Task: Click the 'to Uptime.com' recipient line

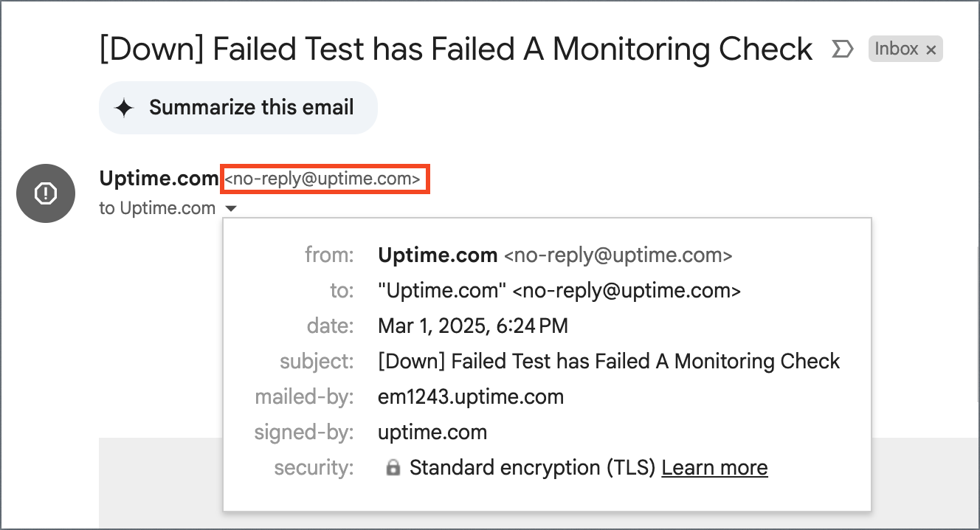Action: 157,208
